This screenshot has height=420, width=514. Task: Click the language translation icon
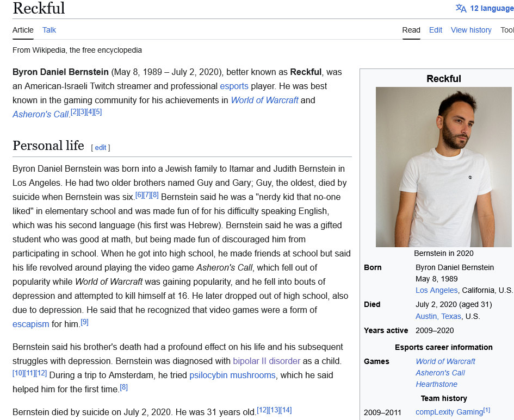pyautogui.click(x=461, y=8)
